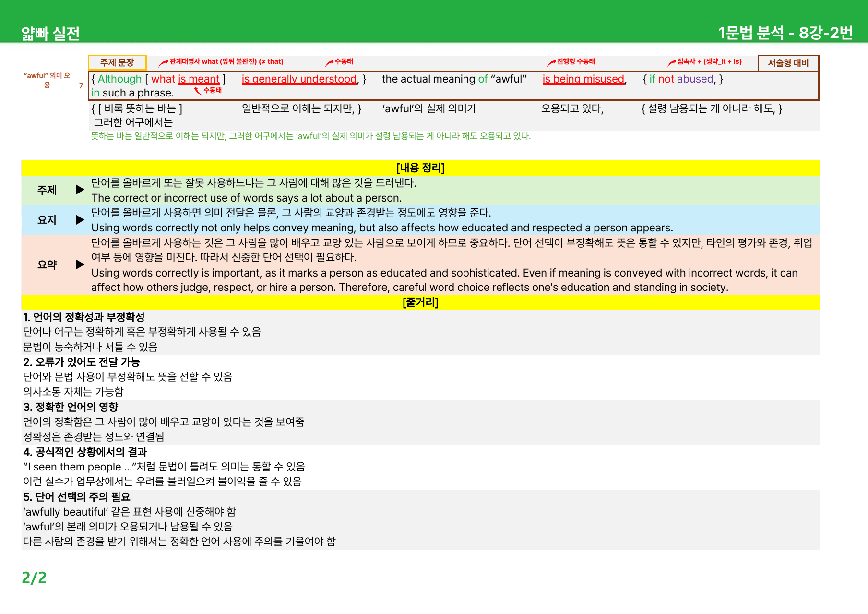Click the underlined phrase 'is being misused'
Viewport: 868px width, 614px height.
click(583, 79)
